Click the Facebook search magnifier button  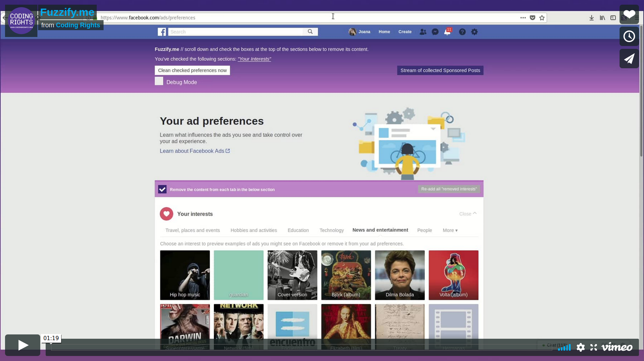click(x=310, y=32)
